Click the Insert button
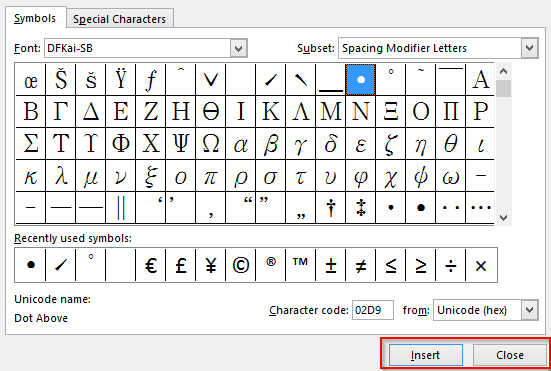Screen dimensions: 551x371 click(x=426, y=355)
